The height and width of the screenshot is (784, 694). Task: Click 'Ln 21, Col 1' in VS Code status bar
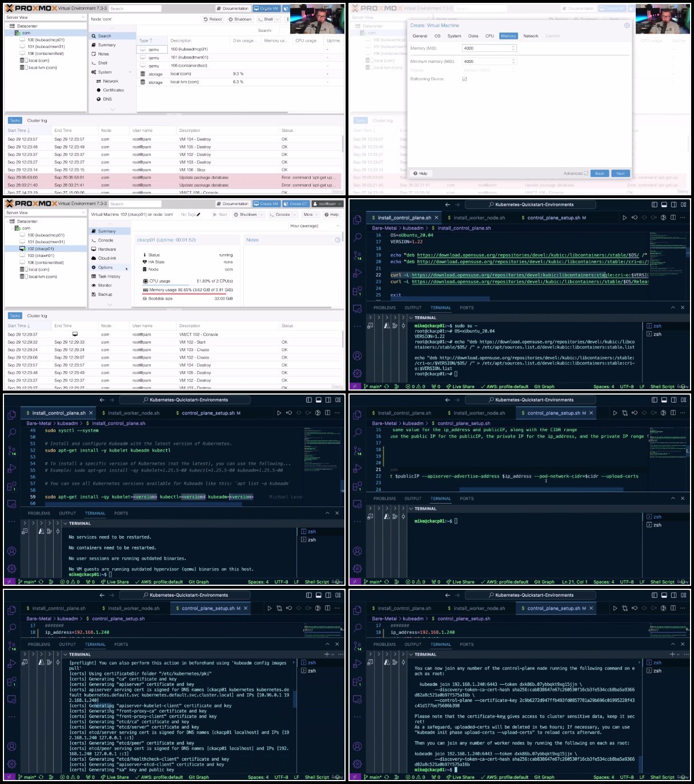575,582
